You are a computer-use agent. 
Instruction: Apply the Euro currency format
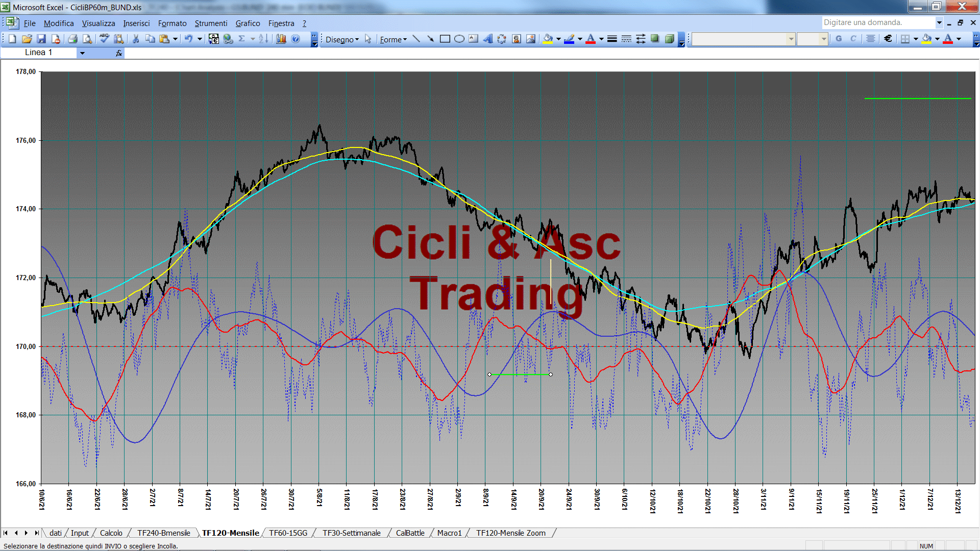click(x=888, y=39)
